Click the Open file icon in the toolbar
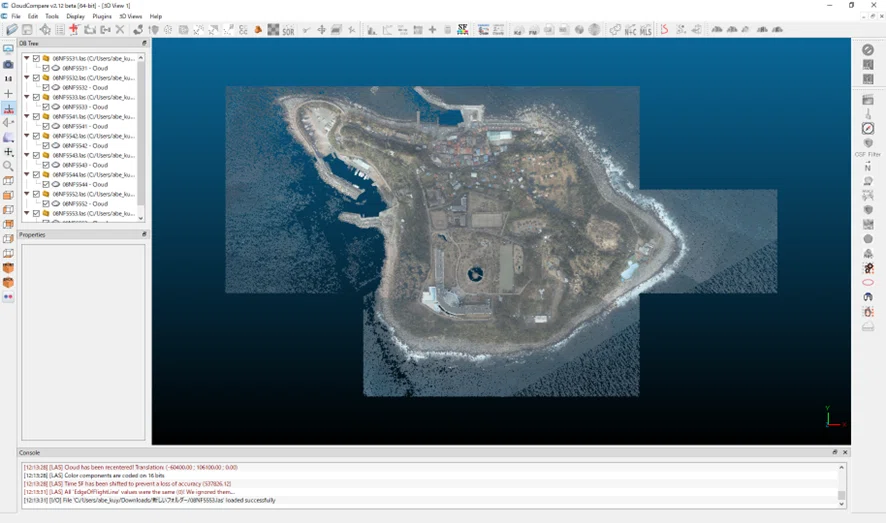The width and height of the screenshot is (886, 523). click(x=11, y=29)
